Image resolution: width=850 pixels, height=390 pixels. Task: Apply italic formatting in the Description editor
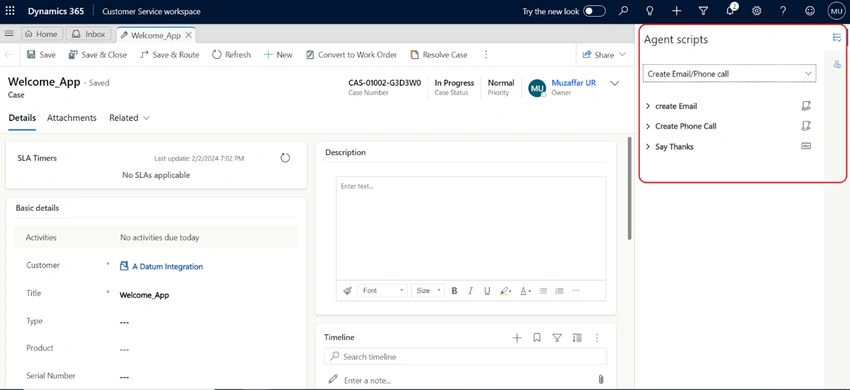click(471, 291)
